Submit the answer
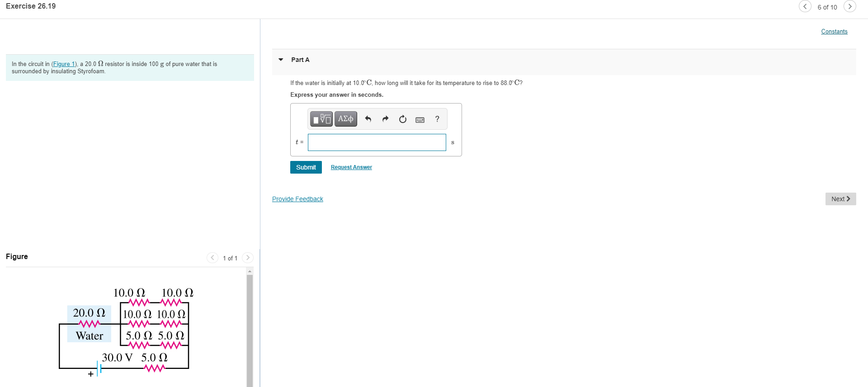This screenshot has height=387, width=868. pyautogui.click(x=306, y=167)
